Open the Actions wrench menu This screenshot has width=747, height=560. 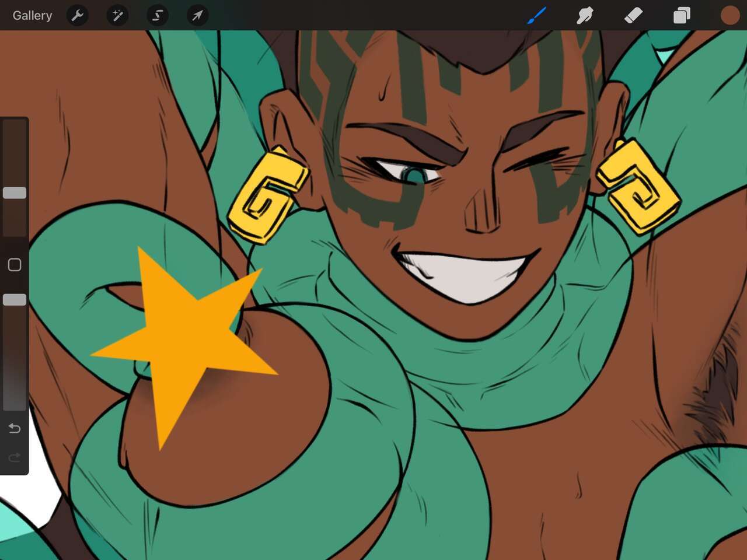coord(77,16)
